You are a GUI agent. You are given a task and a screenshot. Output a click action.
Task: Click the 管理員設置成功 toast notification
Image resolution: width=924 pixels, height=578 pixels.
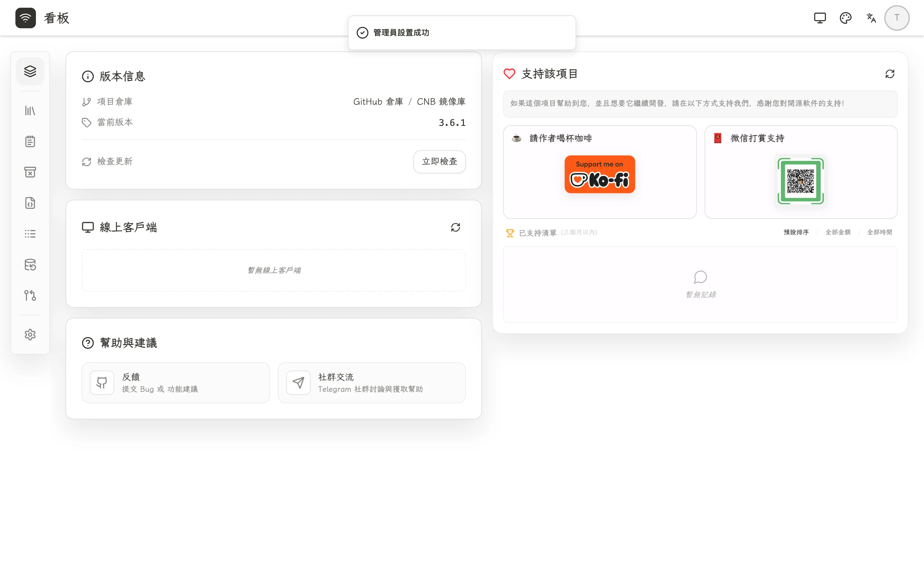pyautogui.click(x=462, y=32)
